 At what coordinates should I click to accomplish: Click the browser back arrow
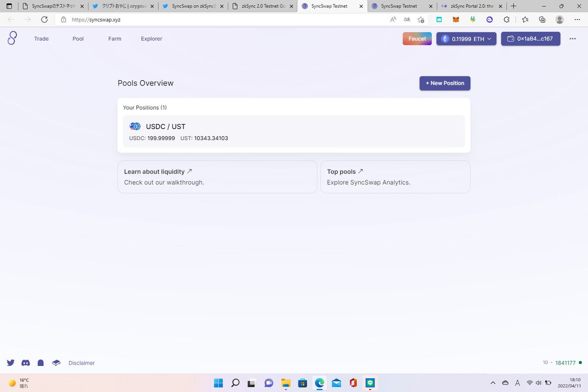coord(11,20)
